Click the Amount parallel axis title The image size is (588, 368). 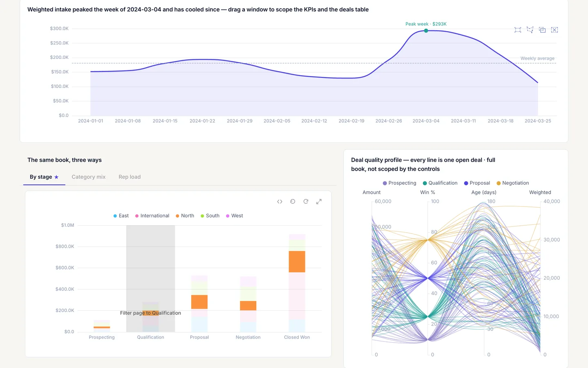tap(372, 193)
